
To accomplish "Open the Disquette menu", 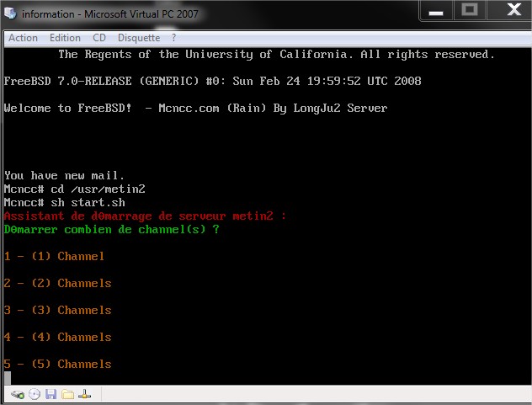I will (139, 38).
